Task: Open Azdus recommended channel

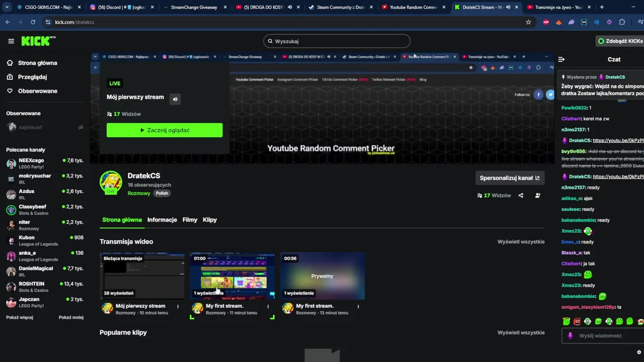Action: pyautogui.click(x=45, y=194)
